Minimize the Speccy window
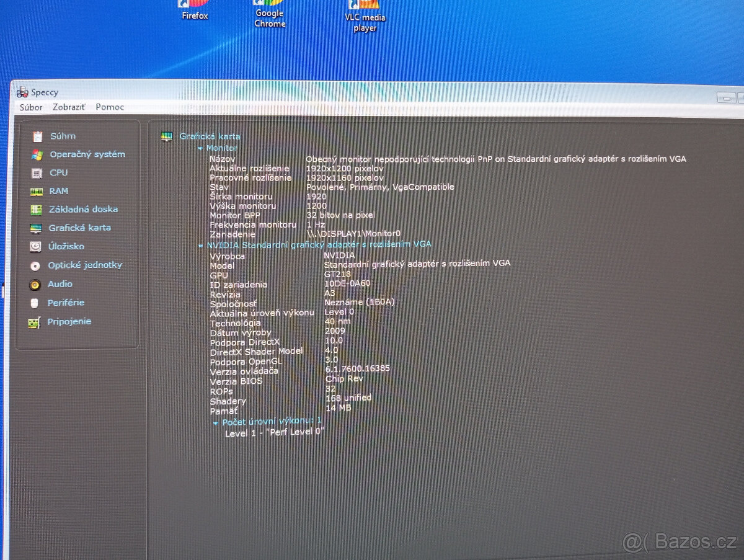The height and width of the screenshot is (560, 744). coord(726,98)
